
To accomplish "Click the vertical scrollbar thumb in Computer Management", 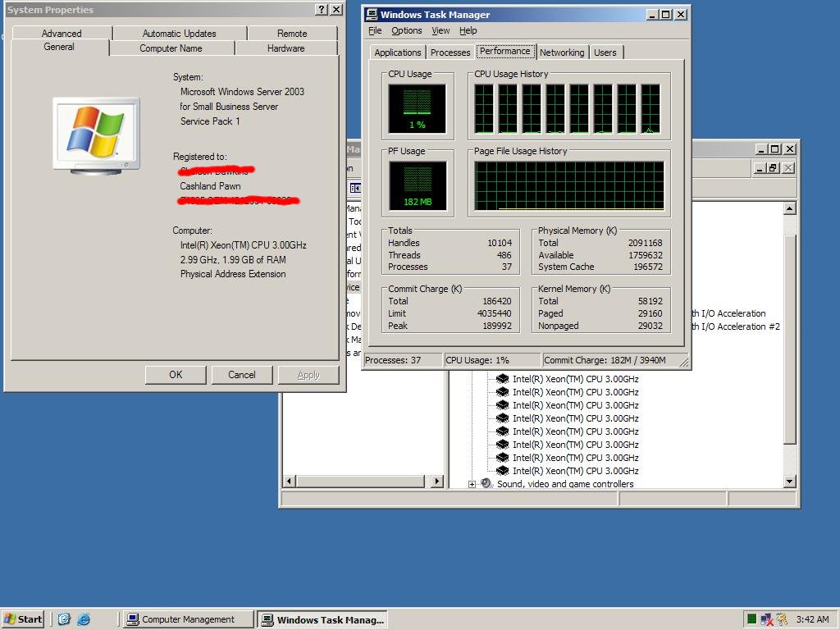I will pyautogui.click(x=790, y=340).
